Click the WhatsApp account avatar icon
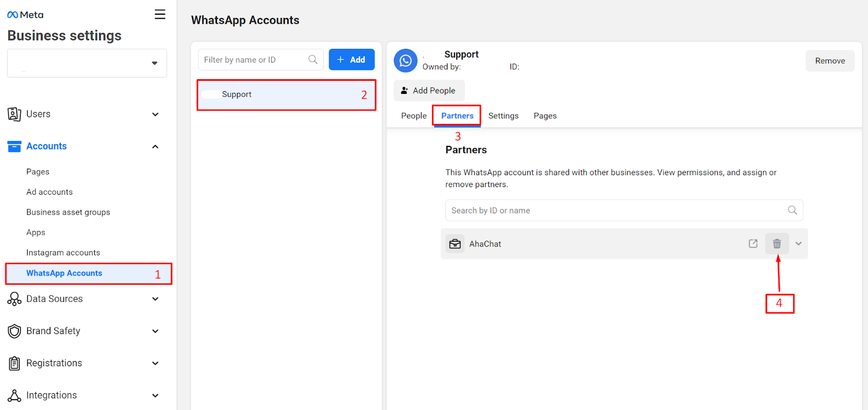Screen dimensions: 868x410 click(x=405, y=61)
